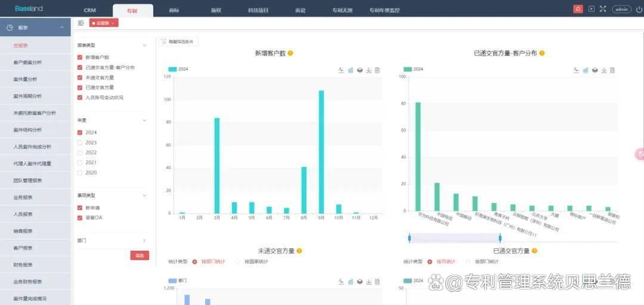644x305 pixels.
Task: Open the 诉讼 top tab
Action: [300, 11]
